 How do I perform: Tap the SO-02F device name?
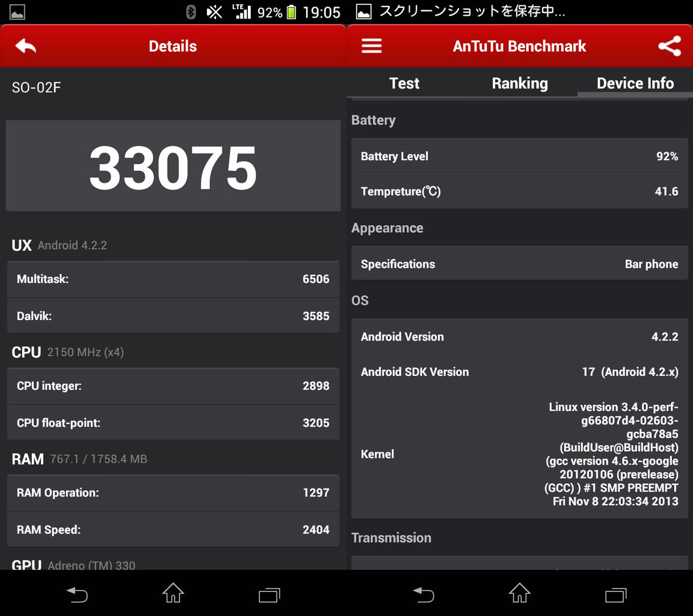(x=36, y=87)
